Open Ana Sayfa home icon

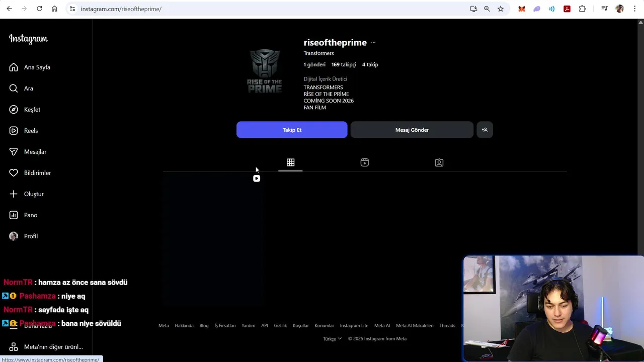pos(14,67)
